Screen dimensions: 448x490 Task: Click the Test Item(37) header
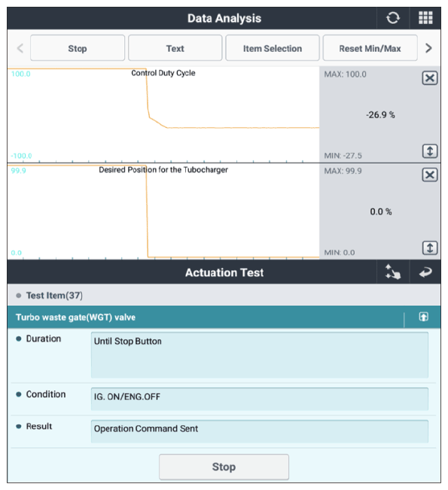(x=54, y=295)
